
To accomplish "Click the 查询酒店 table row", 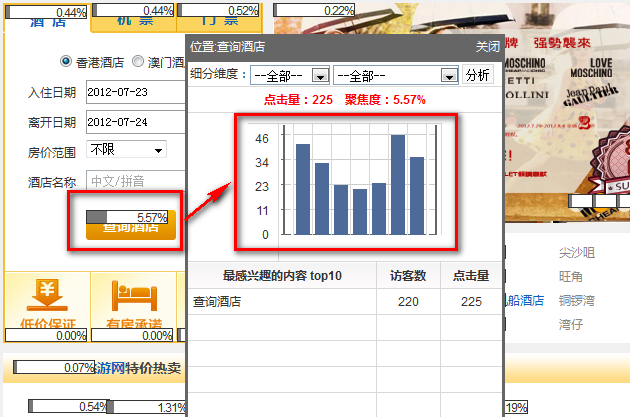I will click(345, 302).
